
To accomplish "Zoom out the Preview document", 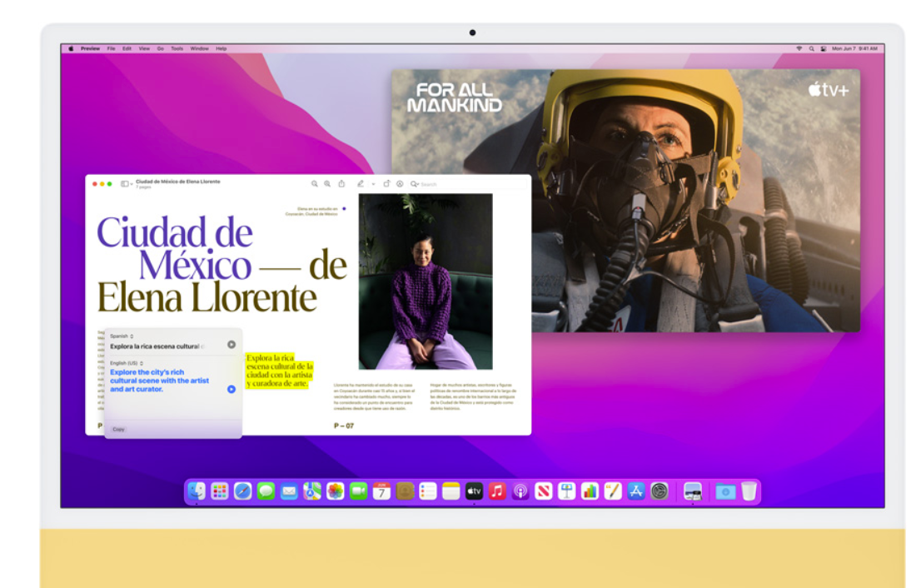I will point(314,183).
